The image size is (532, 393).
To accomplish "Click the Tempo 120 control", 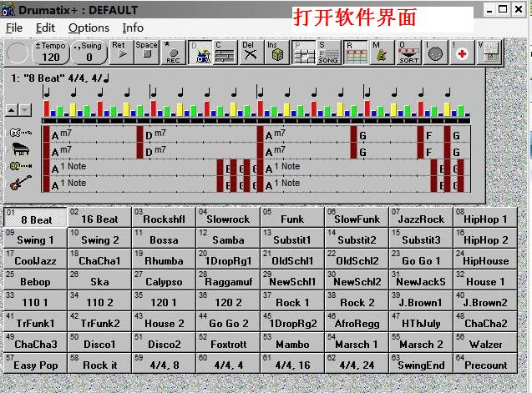I will [x=51, y=53].
